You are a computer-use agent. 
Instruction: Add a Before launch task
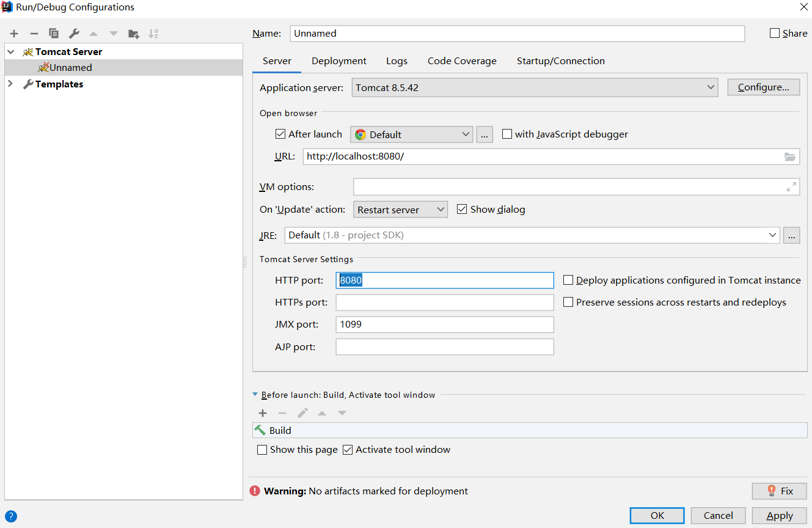coord(263,413)
